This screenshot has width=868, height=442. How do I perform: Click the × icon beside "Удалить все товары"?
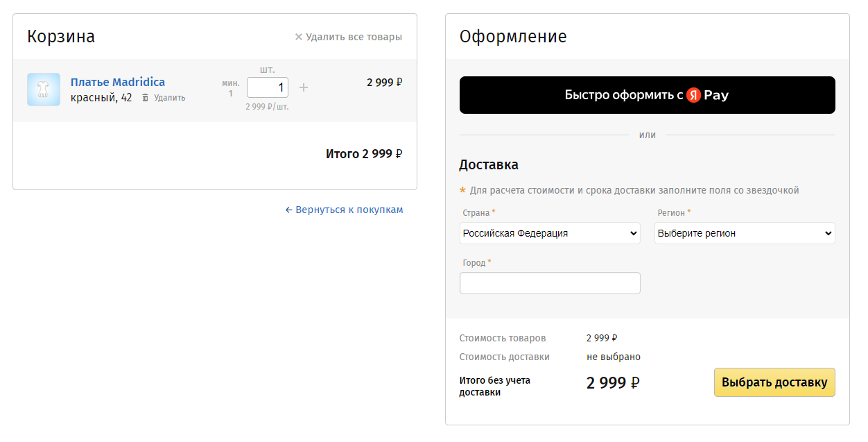coord(299,37)
